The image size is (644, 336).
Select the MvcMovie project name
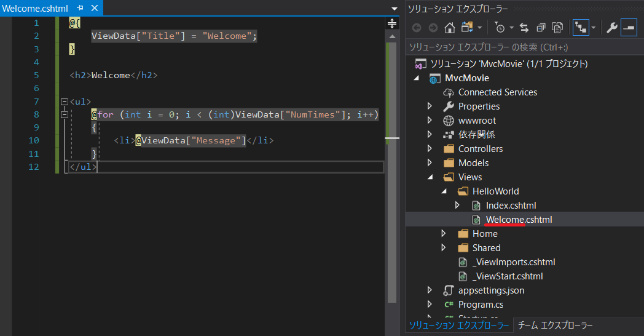(x=467, y=78)
